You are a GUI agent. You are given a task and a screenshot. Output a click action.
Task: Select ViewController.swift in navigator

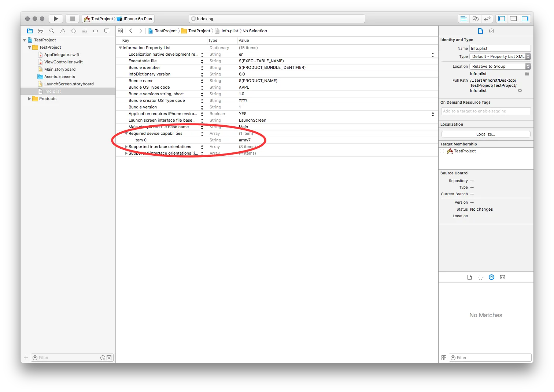point(63,62)
